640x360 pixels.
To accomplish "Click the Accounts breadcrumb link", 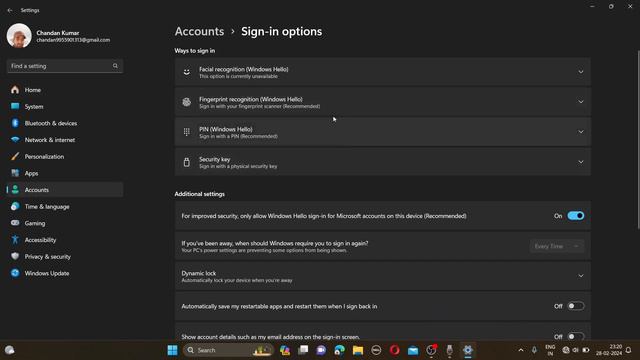I will [x=199, y=31].
